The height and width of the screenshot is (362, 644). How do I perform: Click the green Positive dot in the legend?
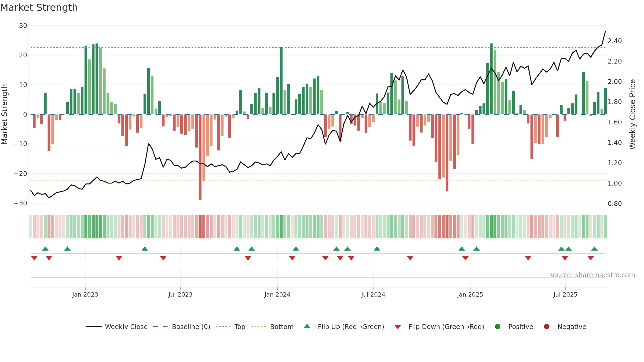(x=498, y=327)
